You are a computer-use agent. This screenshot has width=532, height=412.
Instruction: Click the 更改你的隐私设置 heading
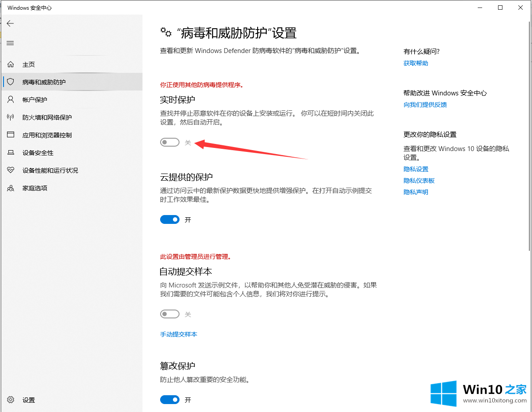pos(430,134)
